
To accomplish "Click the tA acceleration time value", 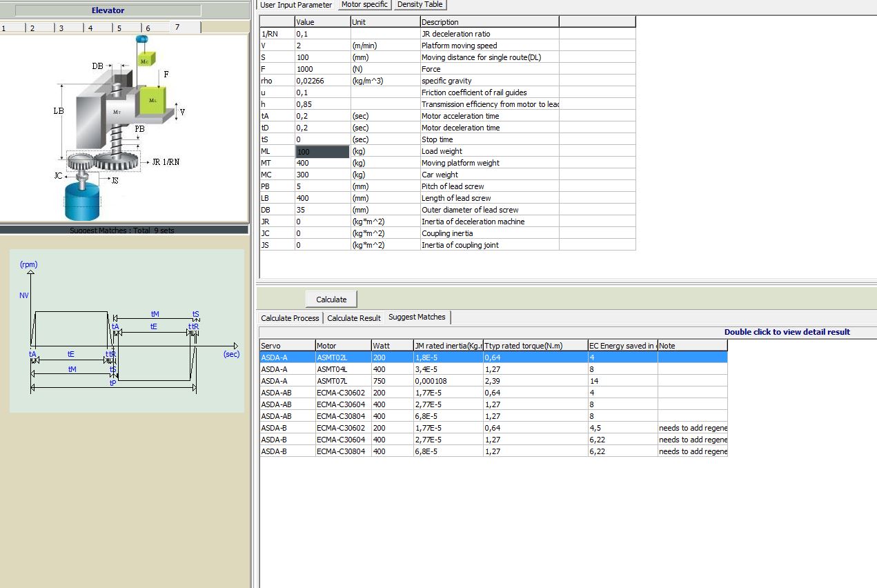I will click(322, 116).
